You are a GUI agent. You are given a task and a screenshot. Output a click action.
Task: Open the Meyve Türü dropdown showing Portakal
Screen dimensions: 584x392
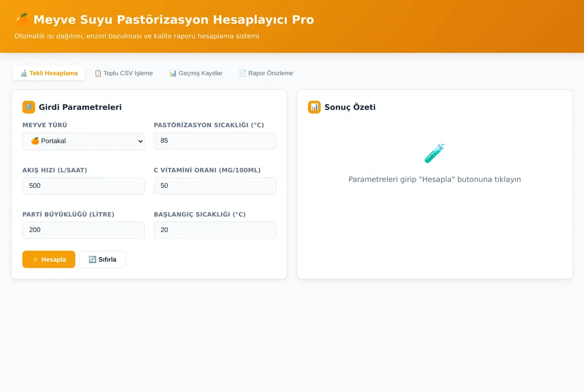(x=83, y=141)
